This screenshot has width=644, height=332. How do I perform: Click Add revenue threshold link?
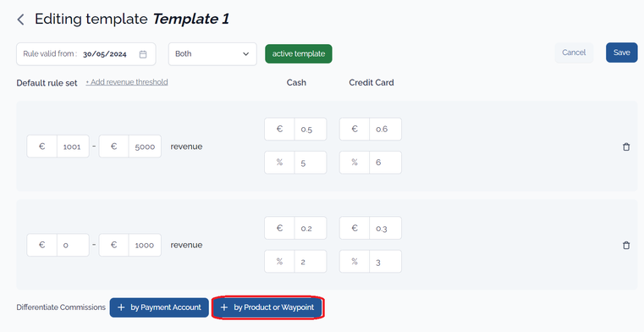pyautogui.click(x=127, y=82)
